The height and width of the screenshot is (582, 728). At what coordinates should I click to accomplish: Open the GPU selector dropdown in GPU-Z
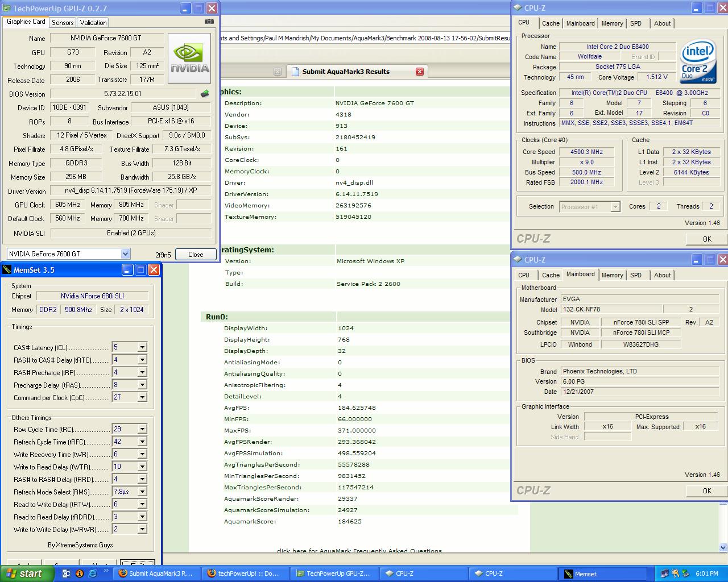pyautogui.click(x=125, y=254)
